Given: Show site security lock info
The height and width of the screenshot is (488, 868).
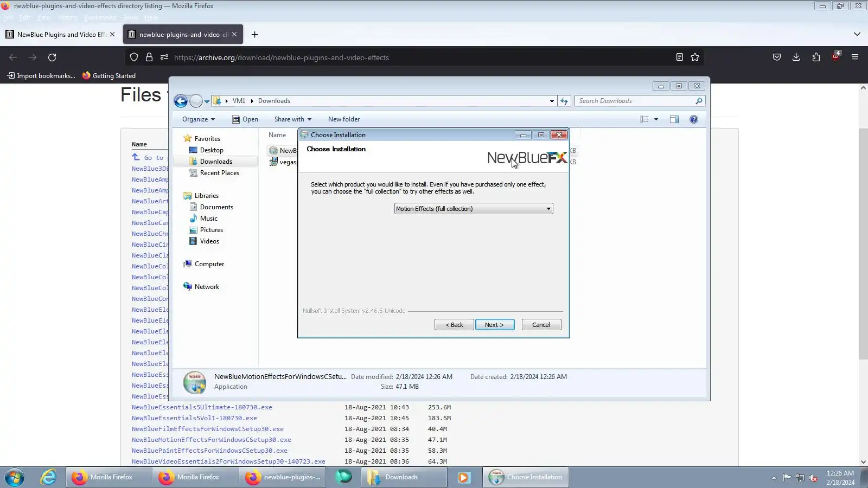Looking at the screenshot, I should point(149,57).
